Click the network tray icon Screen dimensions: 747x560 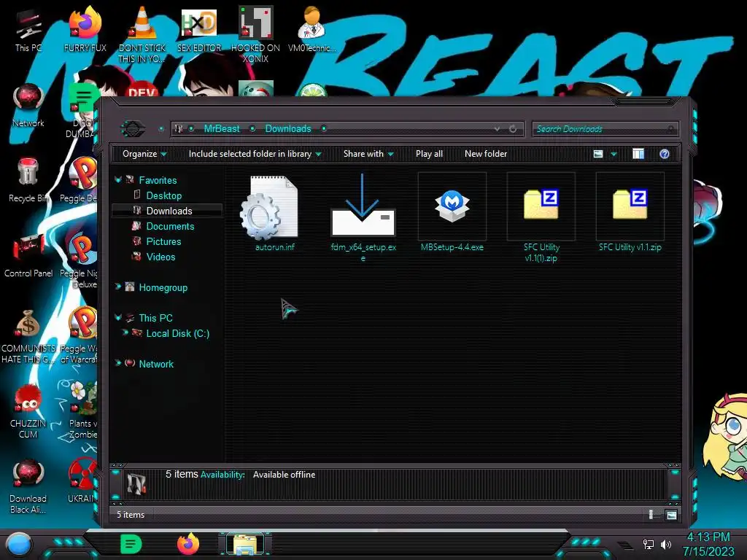(x=649, y=544)
